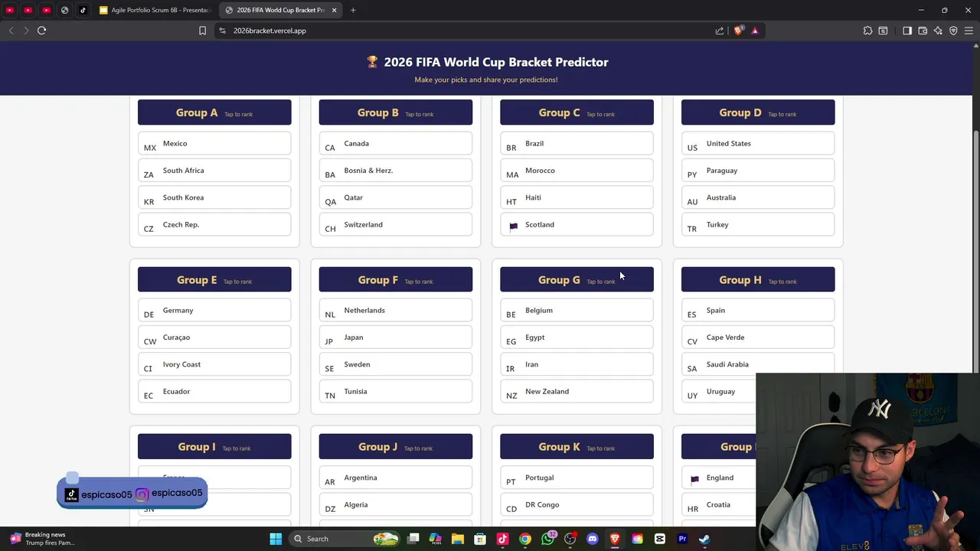Screen dimensions: 980x551
Task: Launch Microsoft Store from the taskbar
Action: (480, 539)
